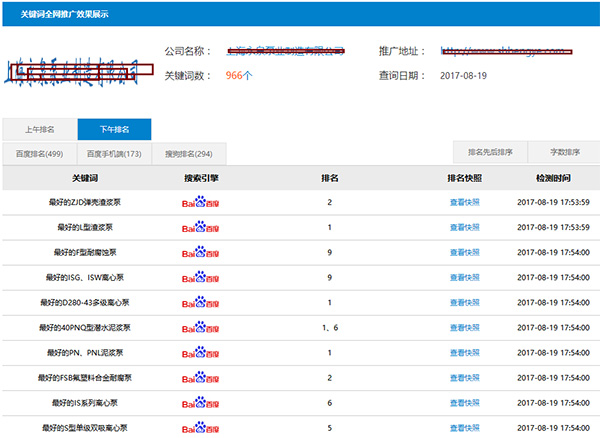
Task: Switch to the 上午排名 tab
Action: click(40, 129)
